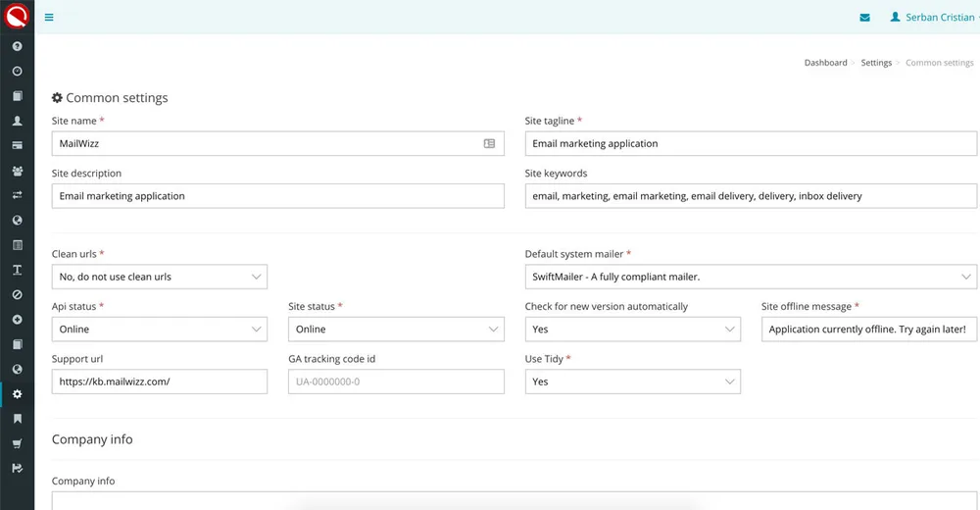
Task: Open the Api status dropdown
Action: (160, 330)
